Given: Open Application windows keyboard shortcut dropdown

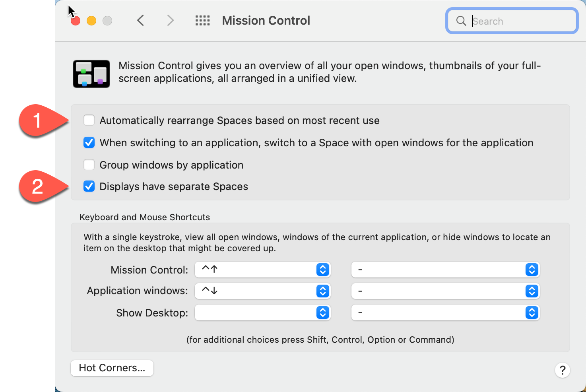Looking at the screenshot, I should coord(263,291).
